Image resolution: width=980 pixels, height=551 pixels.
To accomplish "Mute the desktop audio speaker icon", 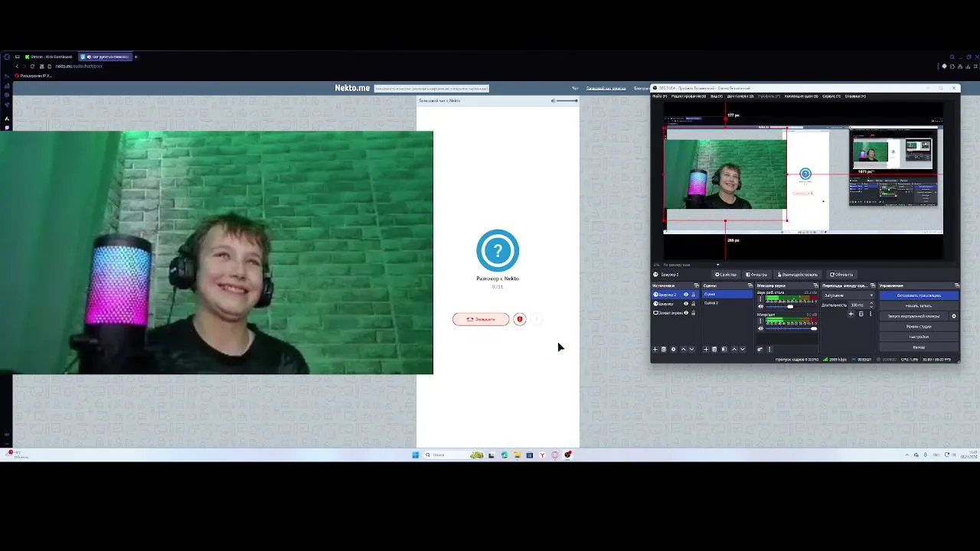I will tap(761, 306).
